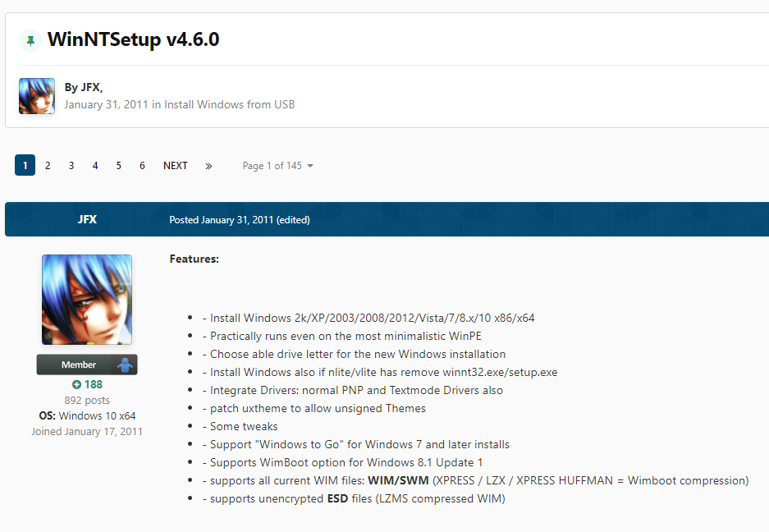
Task: Click 'Integrate Drivers: normal PNP' line
Action: click(x=353, y=391)
